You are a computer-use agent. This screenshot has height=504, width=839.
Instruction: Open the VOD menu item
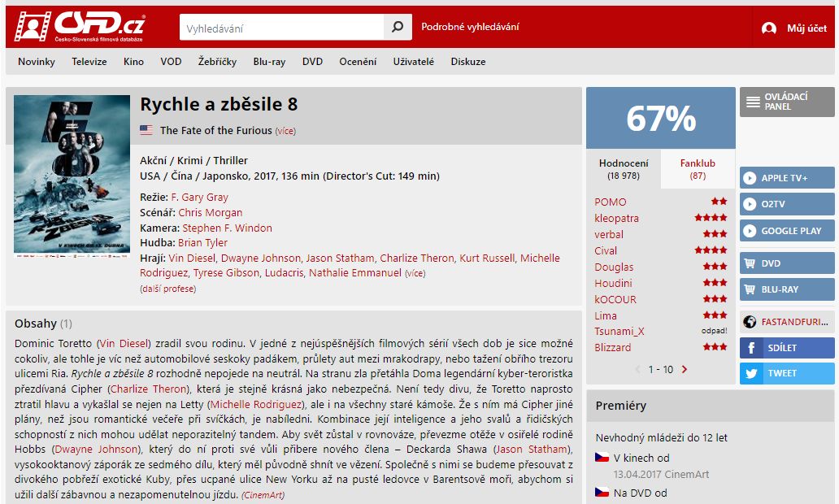pos(171,62)
